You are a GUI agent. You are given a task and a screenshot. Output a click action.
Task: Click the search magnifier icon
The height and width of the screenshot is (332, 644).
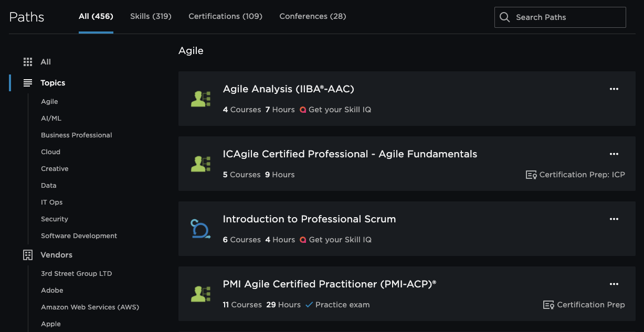pos(504,17)
